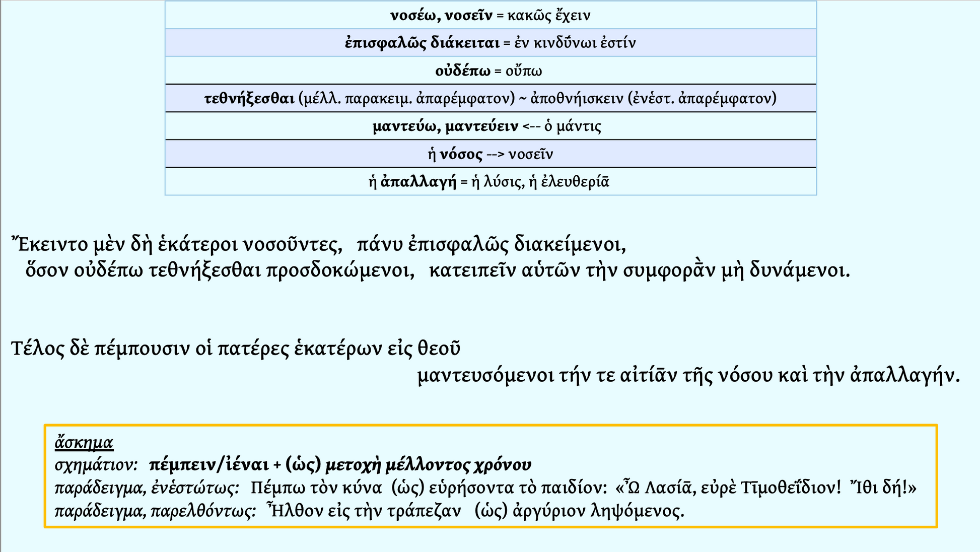Click the ἡ ἀπαλλαγή definition row
The width and height of the screenshot is (980, 552).
[x=488, y=181]
